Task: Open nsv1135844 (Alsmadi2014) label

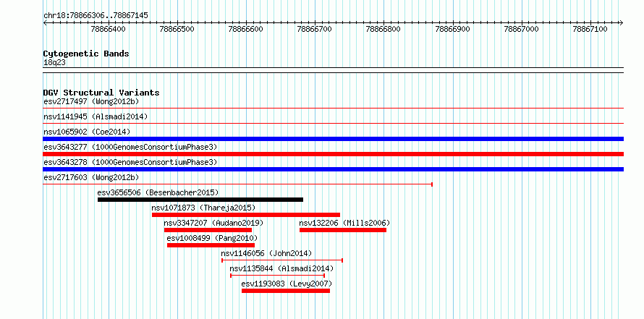Action: pyautogui.click(x=281, y=268)
